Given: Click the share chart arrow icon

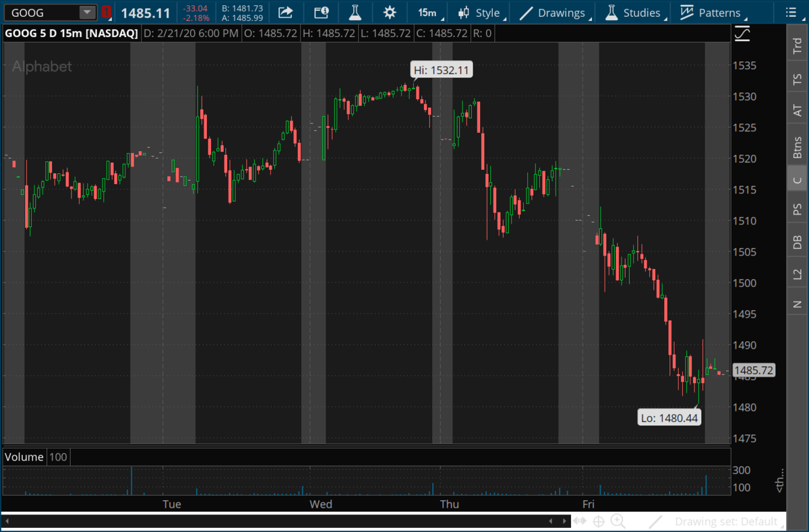Looking at the screenshot, I should (285, 12).
